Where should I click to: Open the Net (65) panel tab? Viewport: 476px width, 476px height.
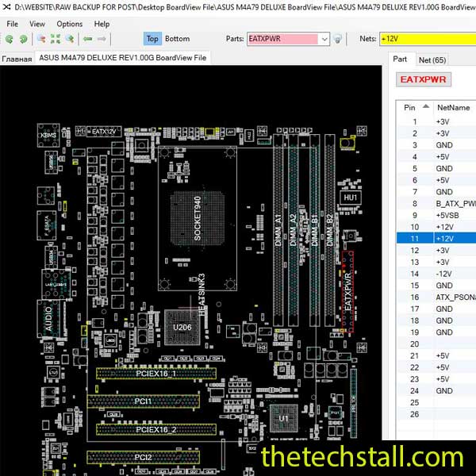[x=432, y=60]
